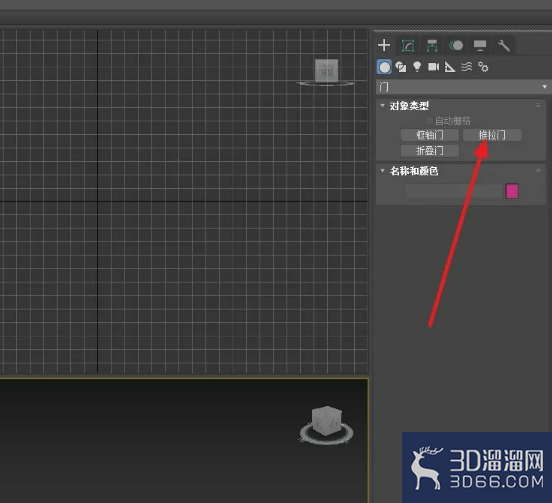Open the Motion panel tab
This screenshot has width=552, height=503.
click(x=456, y=45)
